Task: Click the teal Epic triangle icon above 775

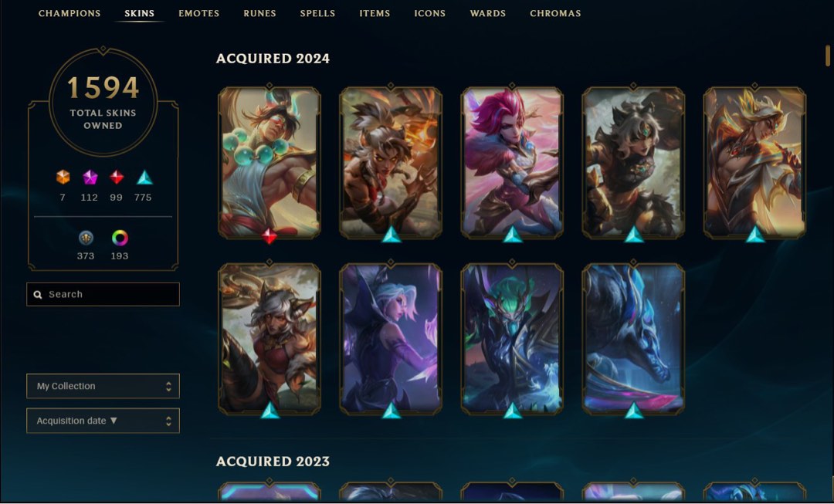Action: 144,178
